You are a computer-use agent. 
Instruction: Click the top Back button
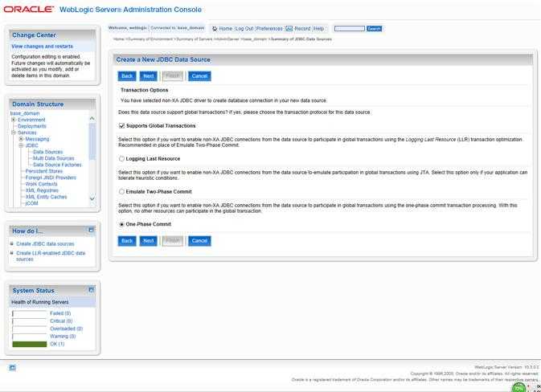pyautogui.click(x=127, y=76)
